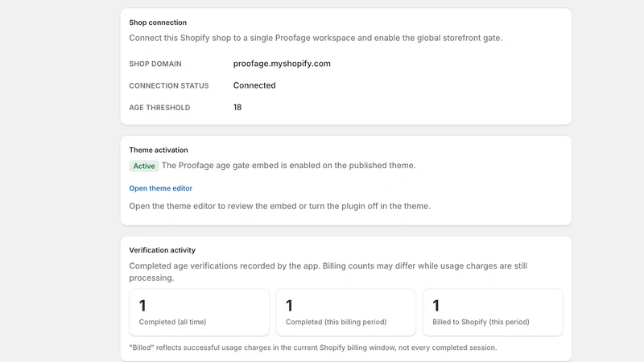The height and width of the screenshot is (362, 644).
Task: Click the age gate embed enabled message
Action: click(x=288, y=166)
